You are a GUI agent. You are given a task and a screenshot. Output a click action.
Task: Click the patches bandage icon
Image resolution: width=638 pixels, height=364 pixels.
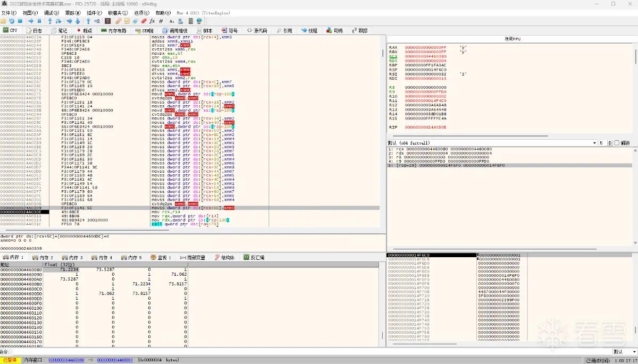[117, 21]
